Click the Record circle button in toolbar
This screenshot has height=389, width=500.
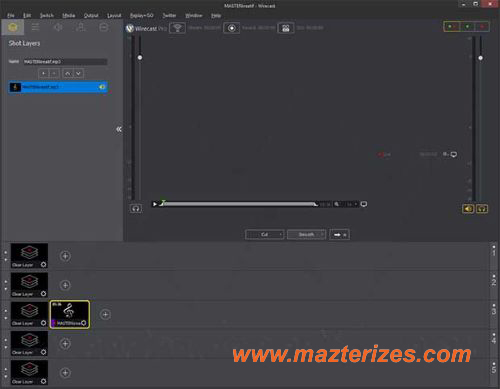point(232,28)
